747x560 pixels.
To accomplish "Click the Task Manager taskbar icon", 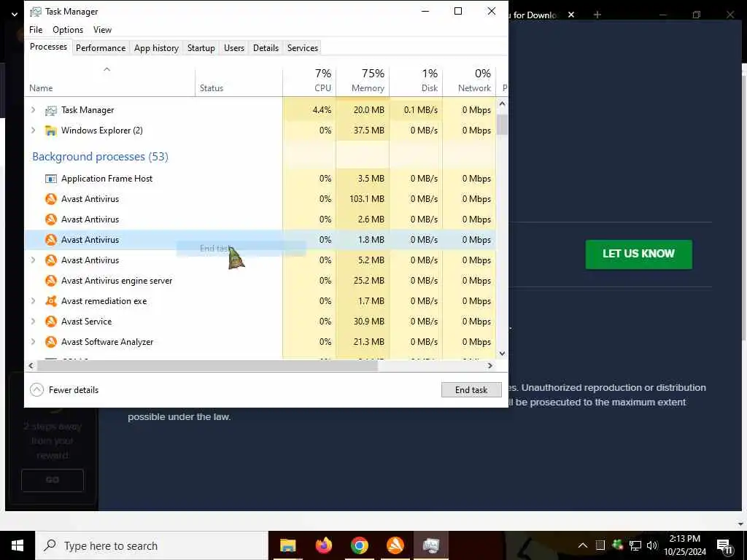I will point(430,545).
